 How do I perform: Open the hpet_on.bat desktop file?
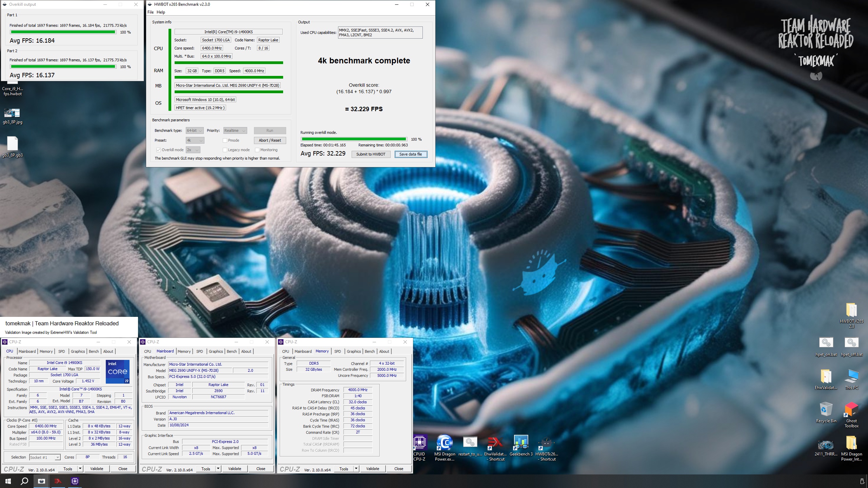(x=826, y=347)
